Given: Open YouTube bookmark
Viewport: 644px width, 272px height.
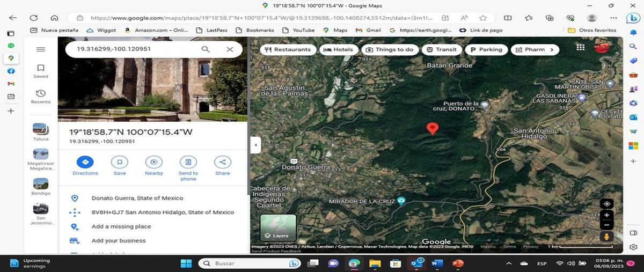Looking at the screenshot, I should [x=298, y=30].
